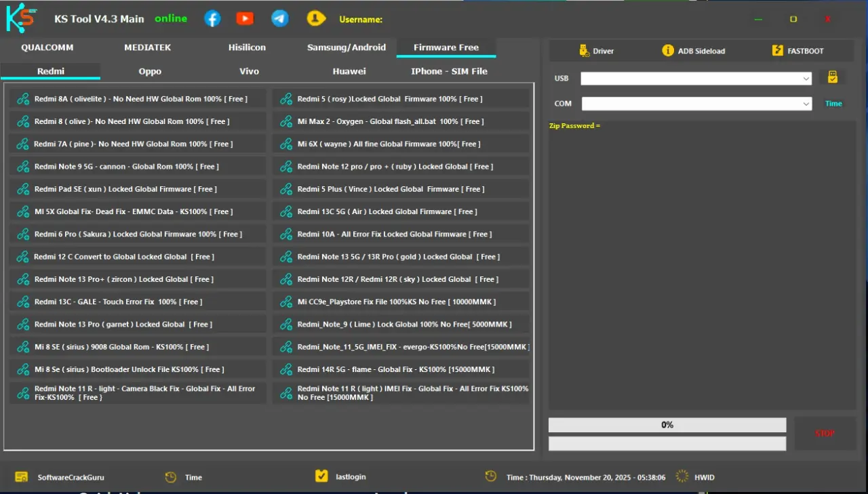Click the Driver button

[596, 51]
